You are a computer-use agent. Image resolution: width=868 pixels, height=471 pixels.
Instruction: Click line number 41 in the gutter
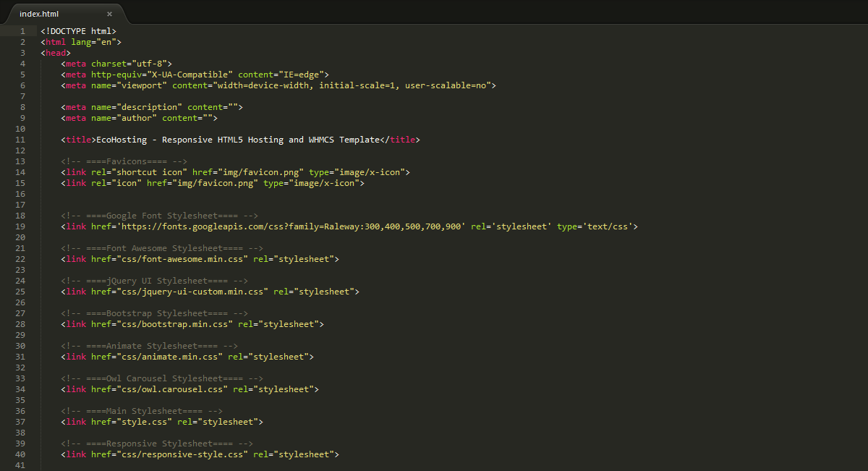[x=20, y=465]
